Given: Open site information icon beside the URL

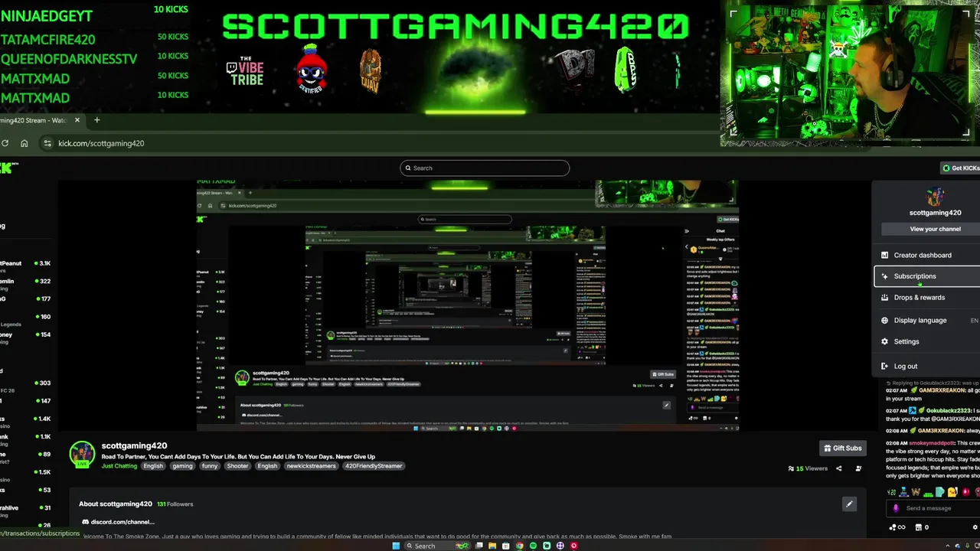Looking at the screenshot, I should pyautogui.click(x=47, y=143).
